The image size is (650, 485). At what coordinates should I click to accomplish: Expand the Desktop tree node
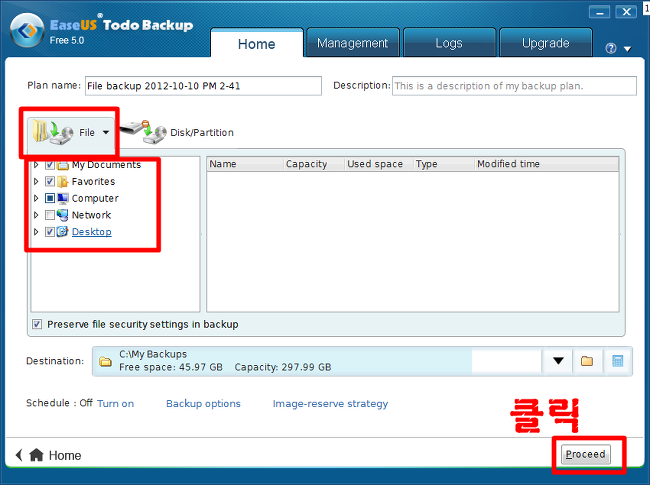tap(36, 232)
